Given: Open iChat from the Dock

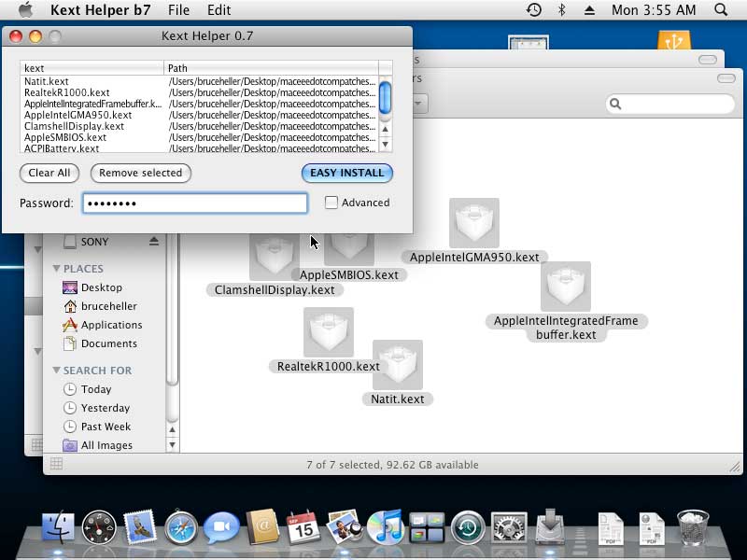Looking at the screenshot, I should point(221,527).
